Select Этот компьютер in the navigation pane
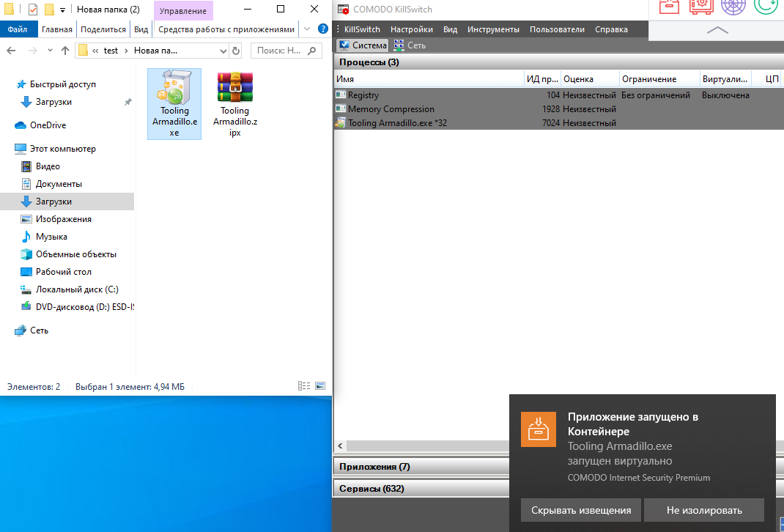The width and height of the screenshot is (784, 532). pos(62,149)
